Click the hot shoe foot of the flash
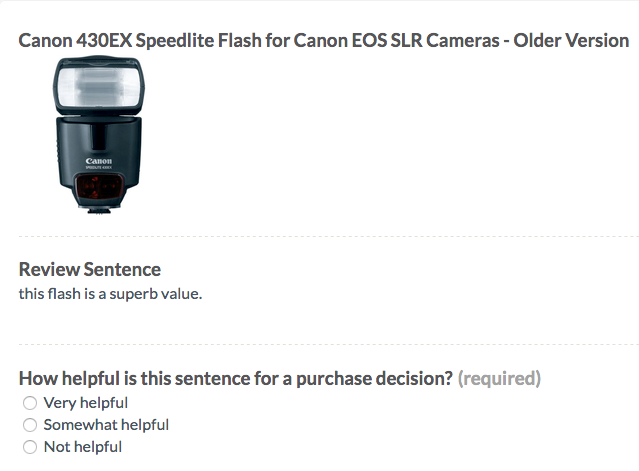The image size is (639, 471). 98,211
